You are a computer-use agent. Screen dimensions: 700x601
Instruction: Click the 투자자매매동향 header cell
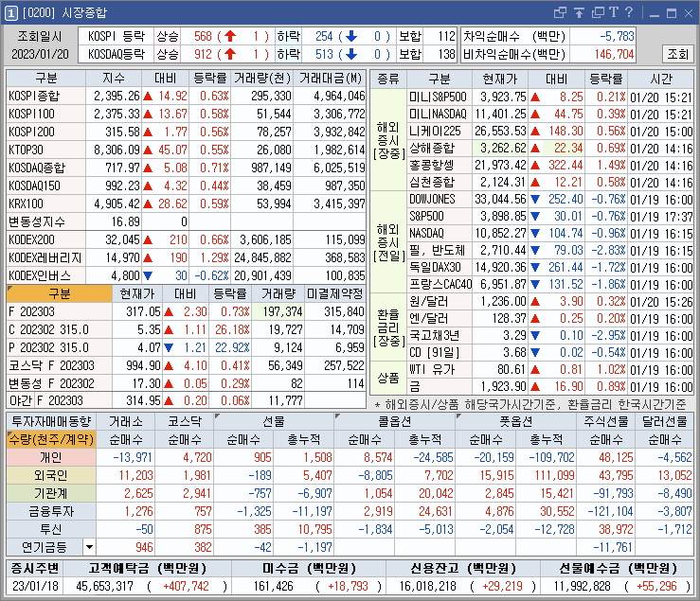coord(51,421)
